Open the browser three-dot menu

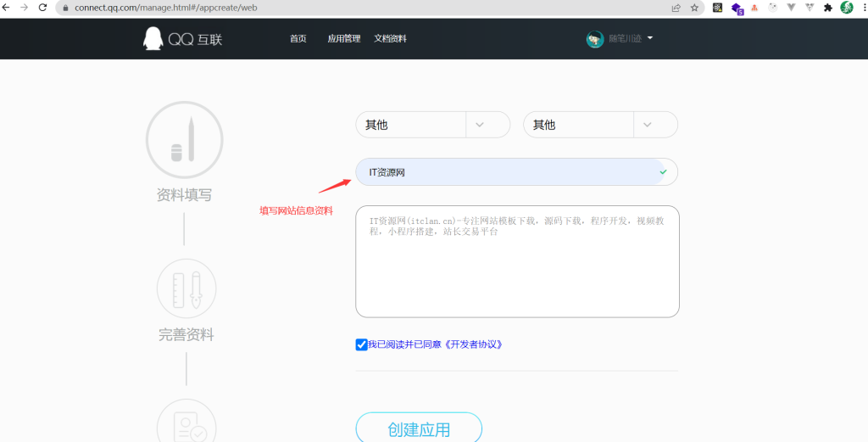[x=865, y=8]
